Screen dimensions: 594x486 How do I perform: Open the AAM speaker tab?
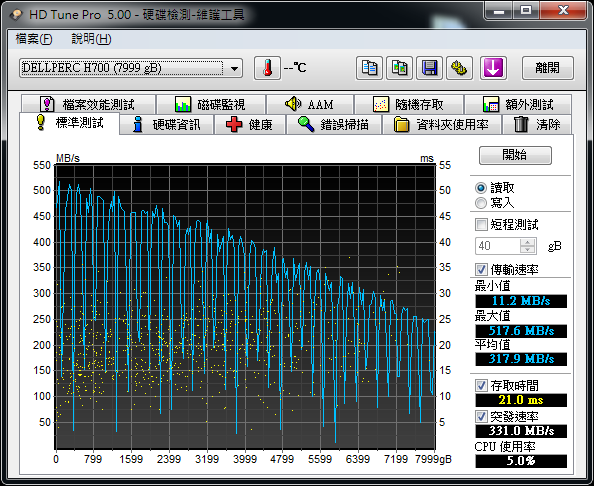pyautogui.click(x=310, y=104)
